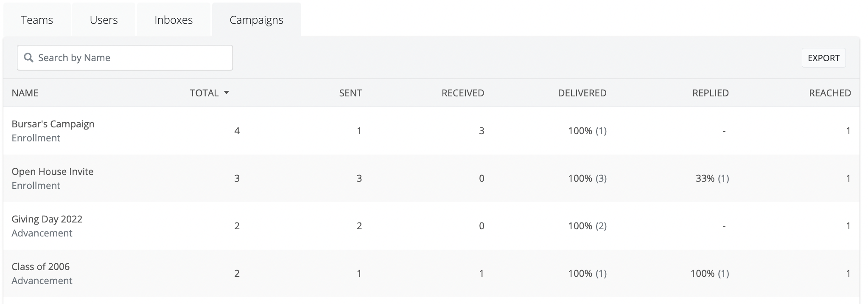Open the Open House Invite campaign
Viewport: 868px width, 304px height.
(x=53, y=172)
